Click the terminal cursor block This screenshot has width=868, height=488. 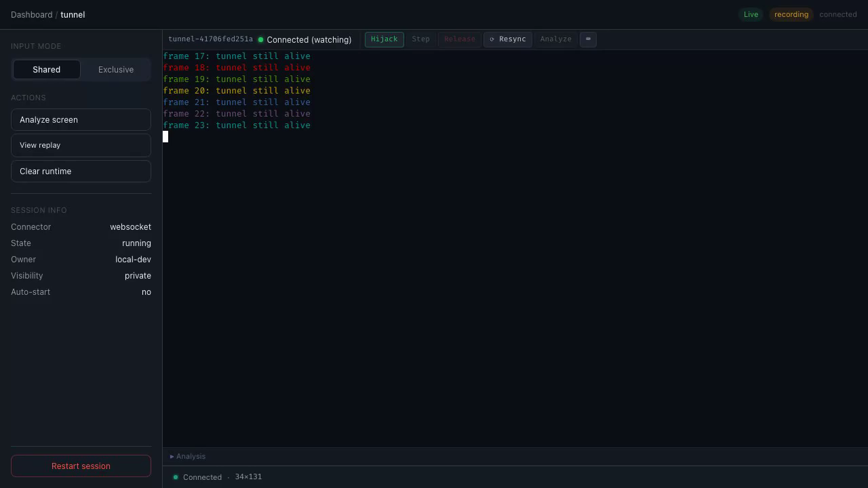click(x=165, y=137)
